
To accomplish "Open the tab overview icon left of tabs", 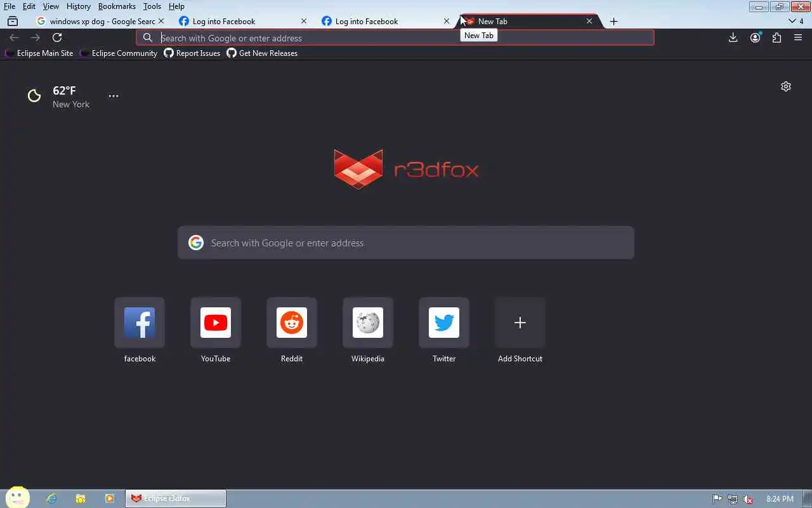I will (13, 21).
